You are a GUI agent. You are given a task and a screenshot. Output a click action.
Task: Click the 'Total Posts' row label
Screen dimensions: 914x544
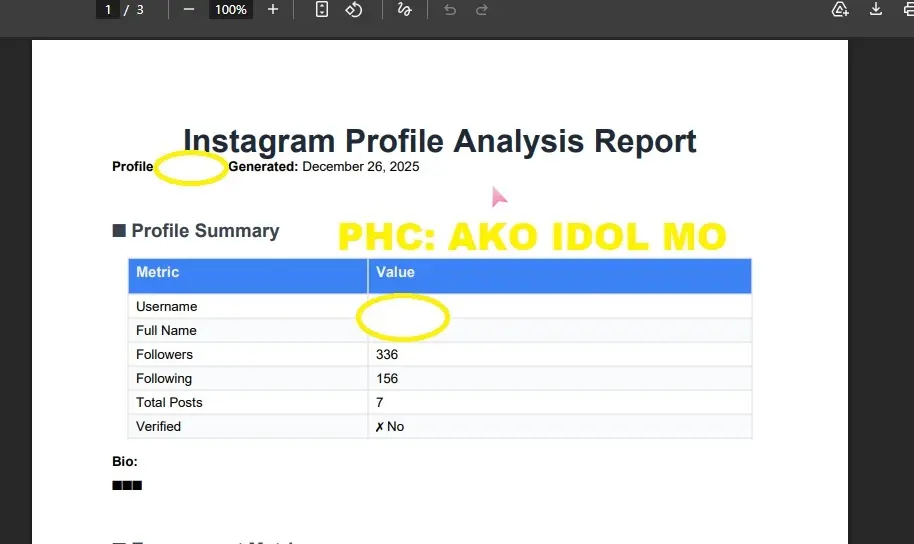(169, 402)
